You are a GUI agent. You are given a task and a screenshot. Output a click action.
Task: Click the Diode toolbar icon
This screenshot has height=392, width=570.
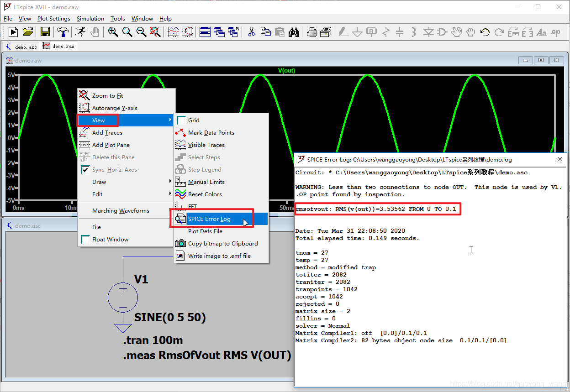pos(428,32)
